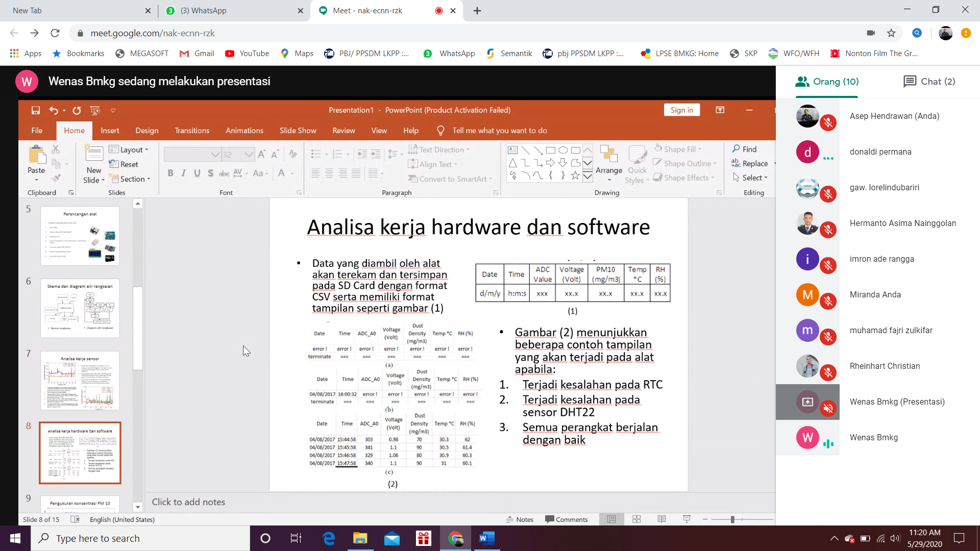Click the Redo icon in the Quick Access Toolbar
This screenshot has height=551, width=980.
(x=77, y=110)
